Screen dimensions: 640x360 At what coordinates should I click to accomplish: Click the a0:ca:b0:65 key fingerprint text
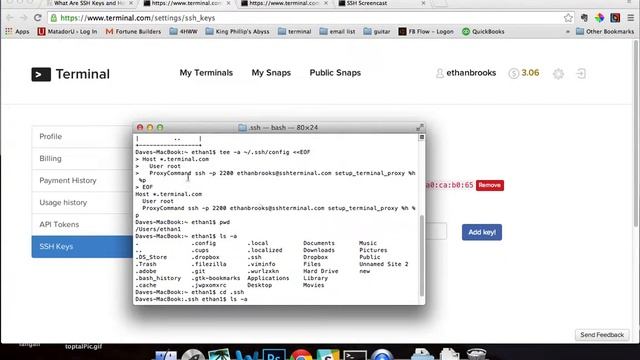pyautogui.click(x=449, y=185)
